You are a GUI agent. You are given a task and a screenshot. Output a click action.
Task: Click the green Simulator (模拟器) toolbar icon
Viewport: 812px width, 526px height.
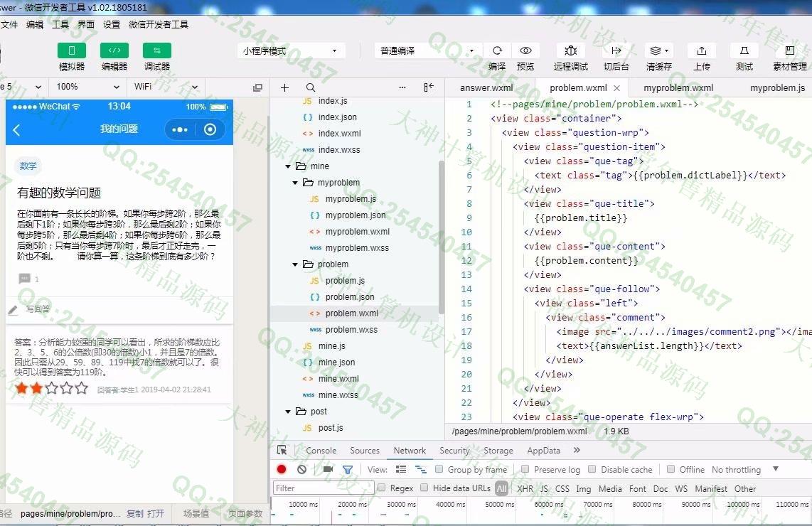71,50
